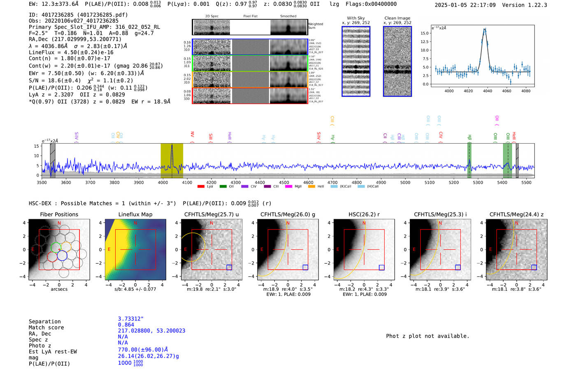Viewport: 576px width, 392px height.
Task: Click the HSC-DEX Possible Matches heading
Action: pyautogui.click(x=102, y=203)
